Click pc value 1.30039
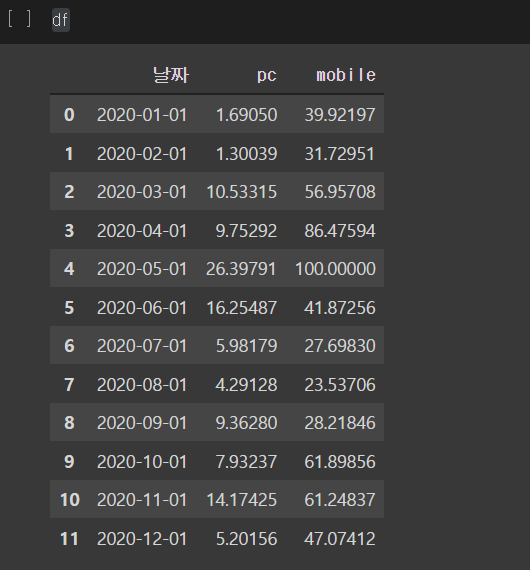 (x=246, y=153)
